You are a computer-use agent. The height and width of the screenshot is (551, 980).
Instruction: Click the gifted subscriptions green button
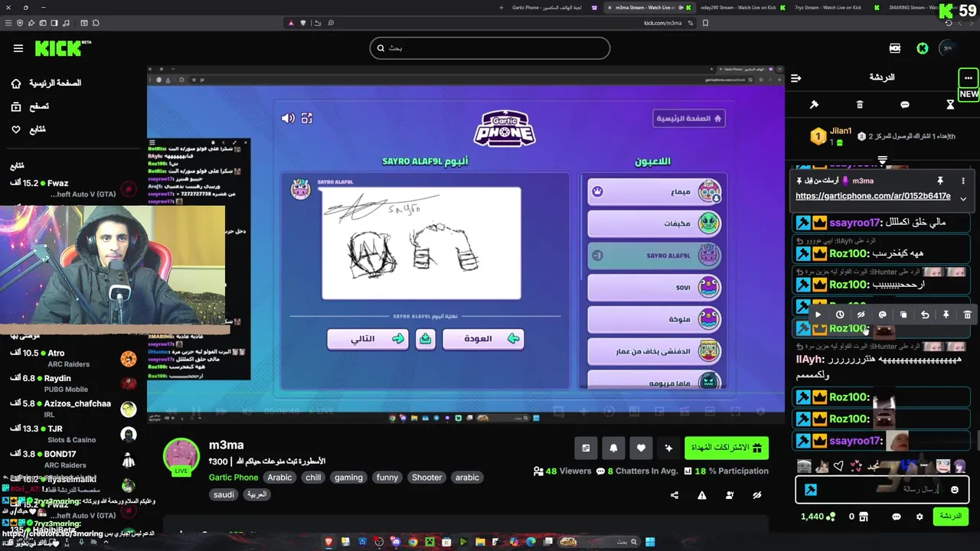tap(727, 448)
